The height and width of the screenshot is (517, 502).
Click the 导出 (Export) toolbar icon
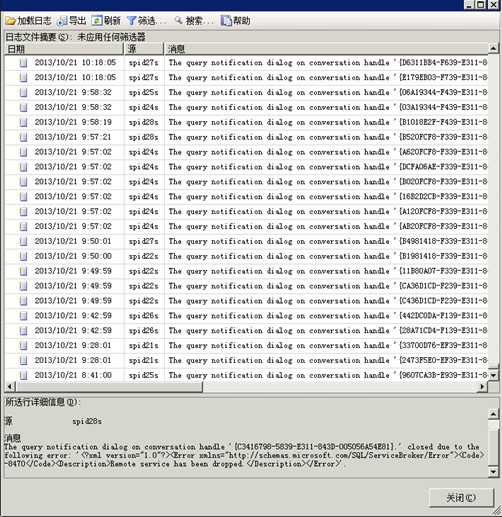[62, 21]
